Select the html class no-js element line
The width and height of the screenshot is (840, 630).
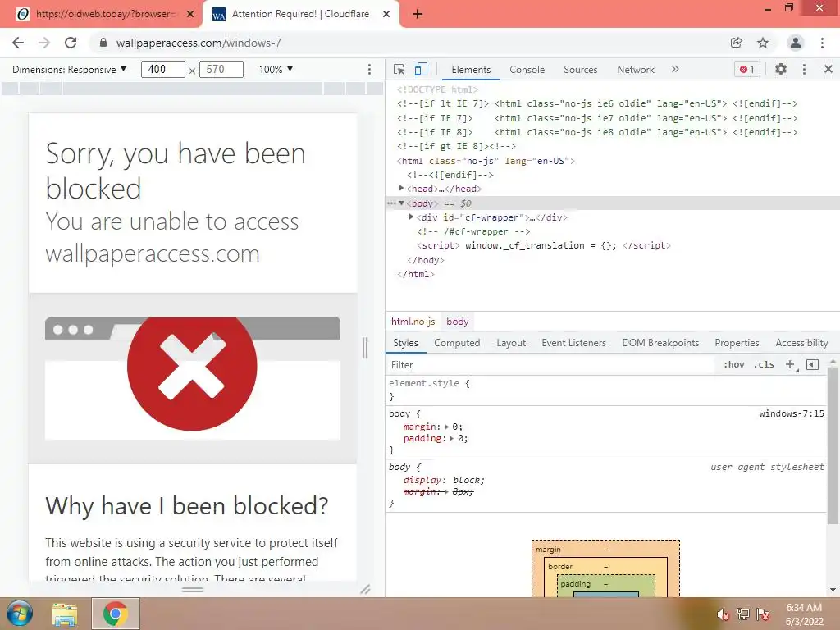coord(486,161)
